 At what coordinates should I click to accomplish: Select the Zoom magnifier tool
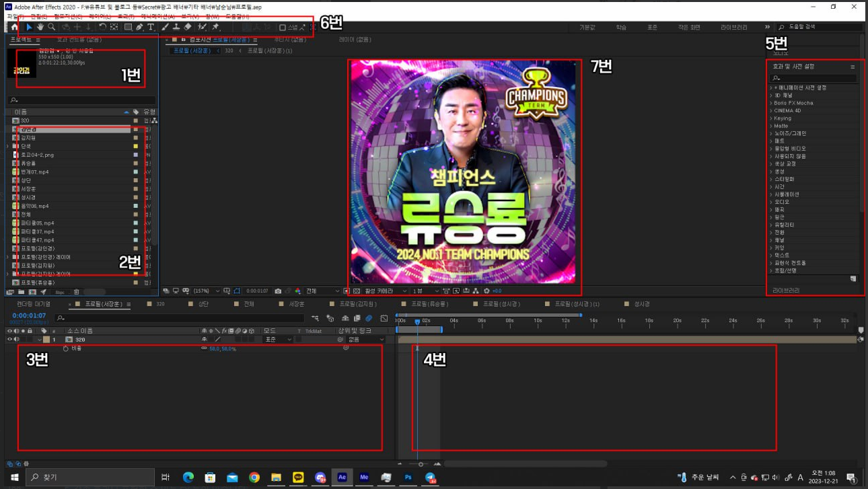[x=51, y=28]
